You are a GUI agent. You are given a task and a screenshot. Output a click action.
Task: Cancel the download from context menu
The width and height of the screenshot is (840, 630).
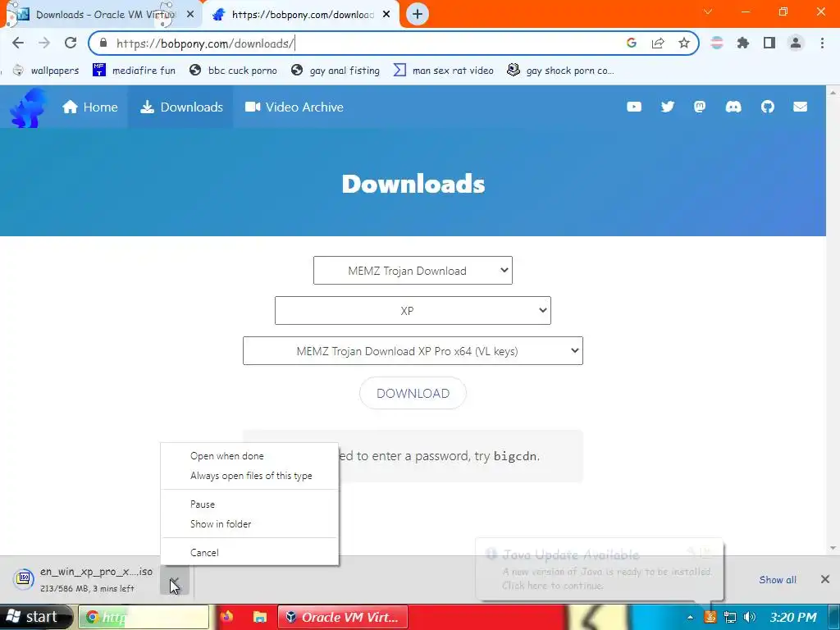click(250, 552)
